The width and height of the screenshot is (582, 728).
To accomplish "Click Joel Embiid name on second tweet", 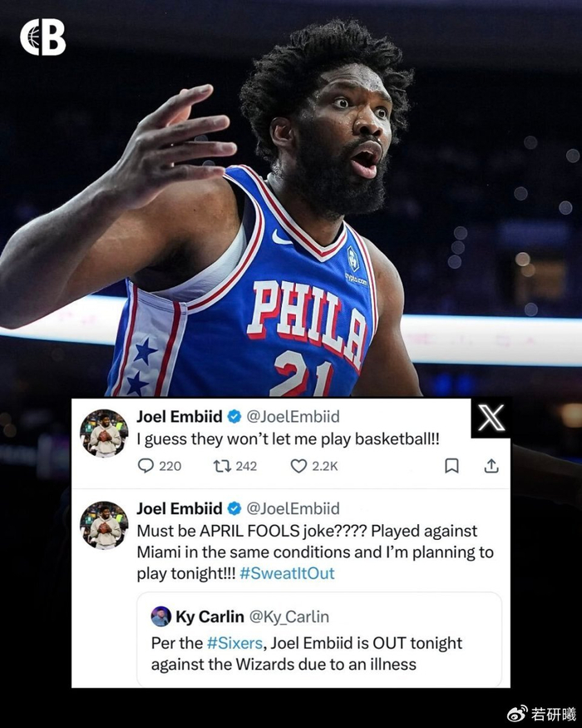I will pyautogui.click(x=179, y=509).
